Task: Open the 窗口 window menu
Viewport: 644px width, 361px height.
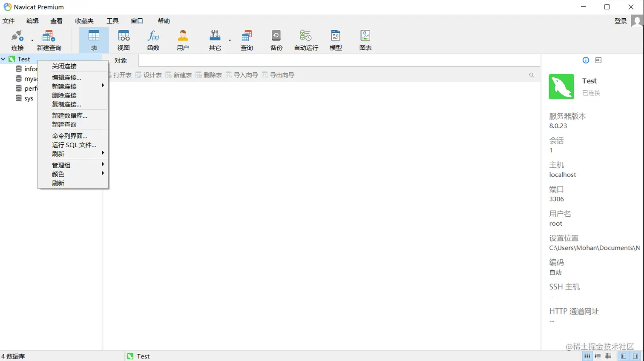Action: pyautogui.click(x=137, y=21)
